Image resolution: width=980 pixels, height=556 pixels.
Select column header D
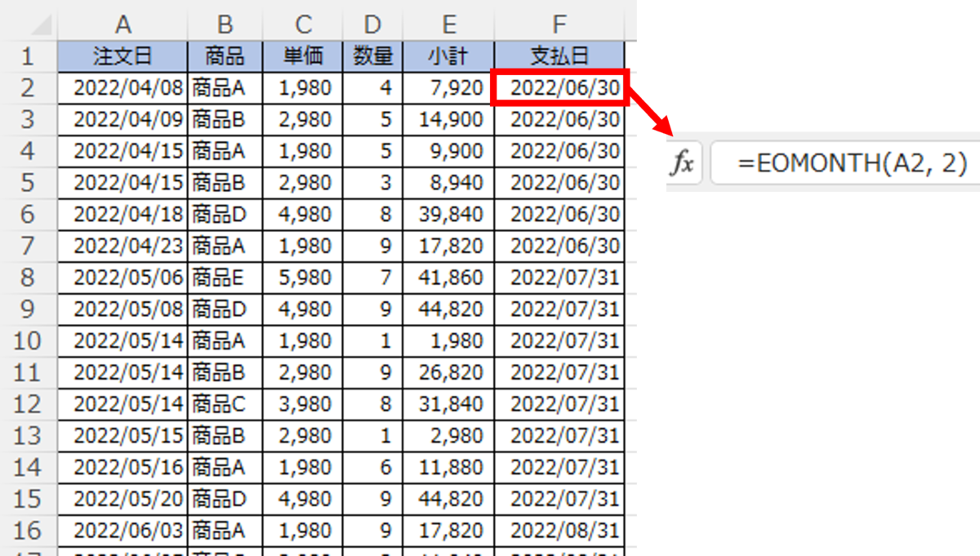372,24
